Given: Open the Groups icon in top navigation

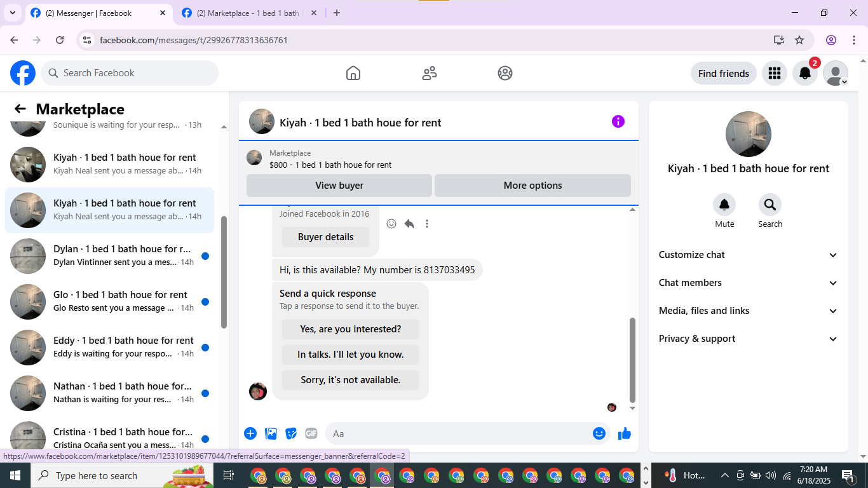Looking at the screenshot, I should [505, 73].
